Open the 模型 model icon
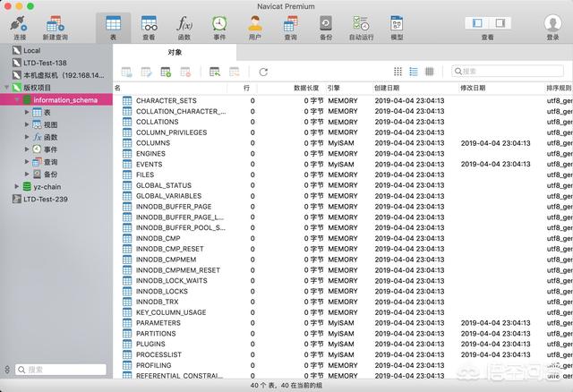 point(397,28)
